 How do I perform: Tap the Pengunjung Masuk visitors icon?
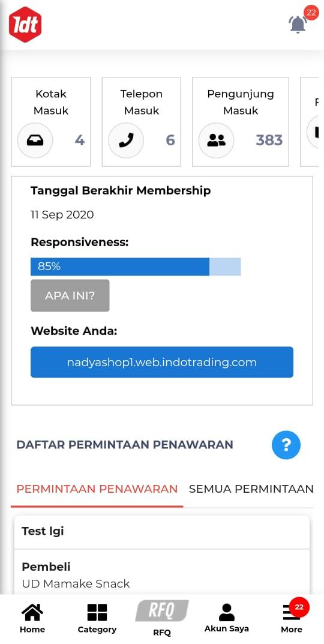click(216, 140)
